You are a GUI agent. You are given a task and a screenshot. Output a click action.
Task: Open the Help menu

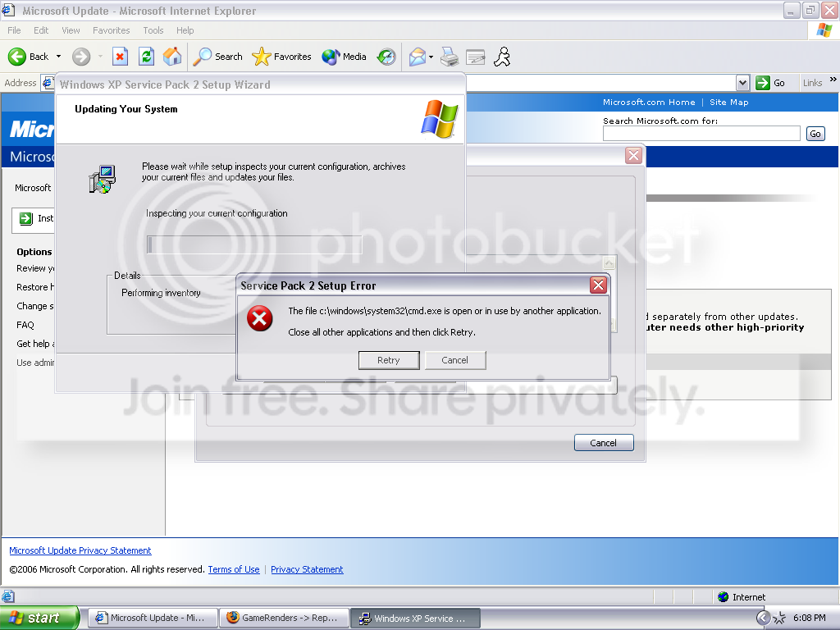185,30
